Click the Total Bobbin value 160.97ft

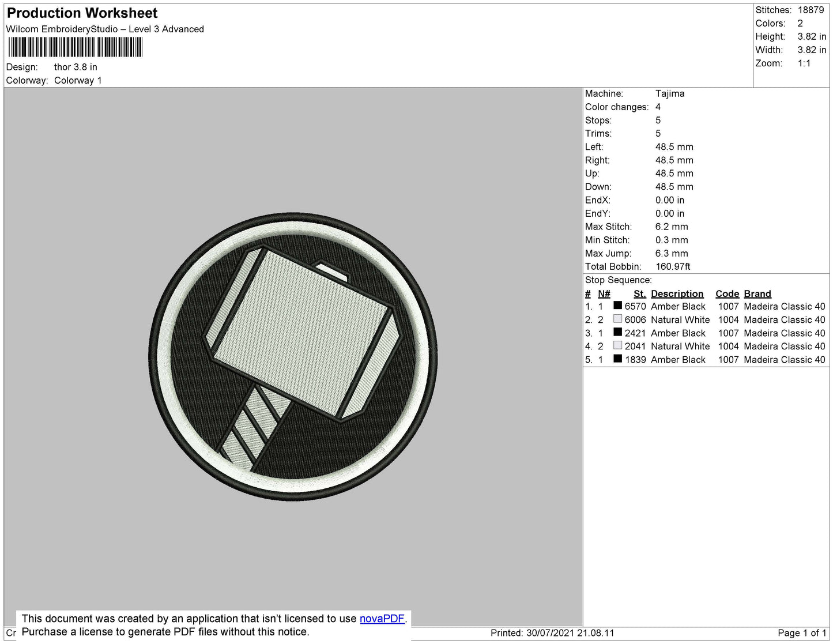(673, 266)
